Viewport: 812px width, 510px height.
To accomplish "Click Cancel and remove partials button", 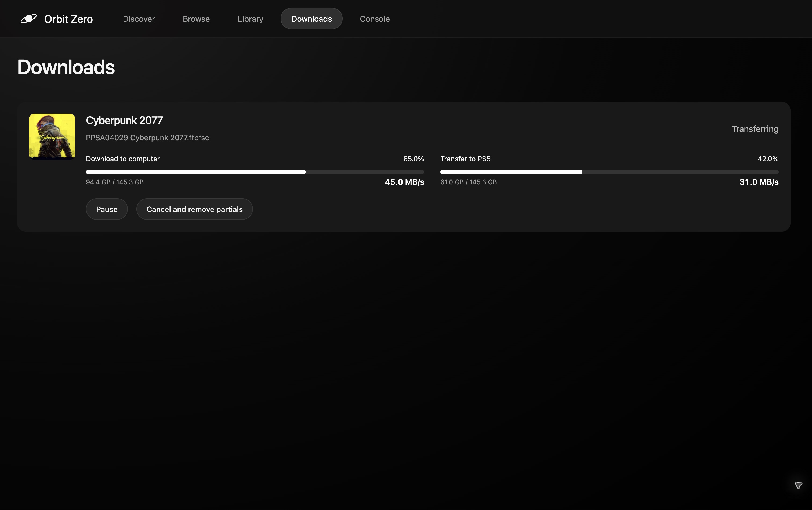I will pyautogui.click(x=194, y=209).
